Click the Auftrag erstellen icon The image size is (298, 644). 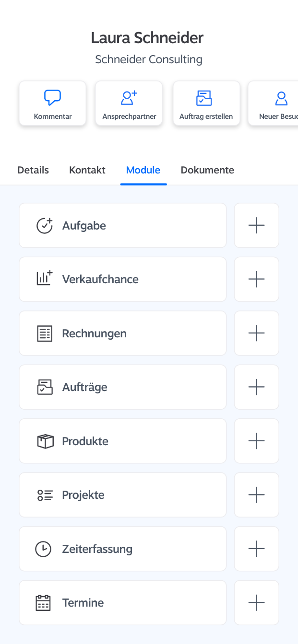[x=204, y=98]
